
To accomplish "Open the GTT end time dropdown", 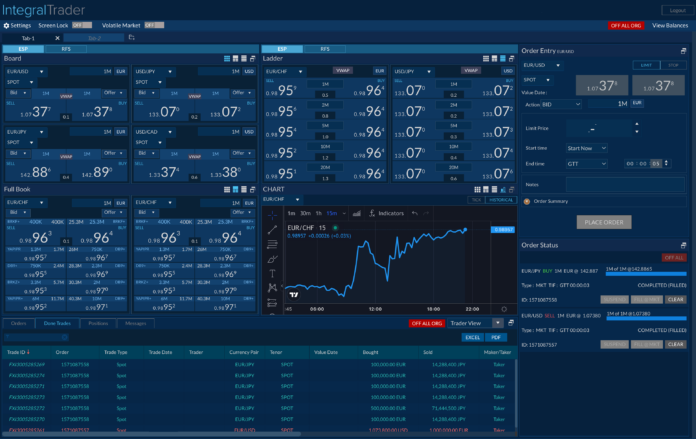I will coord(587,164).
